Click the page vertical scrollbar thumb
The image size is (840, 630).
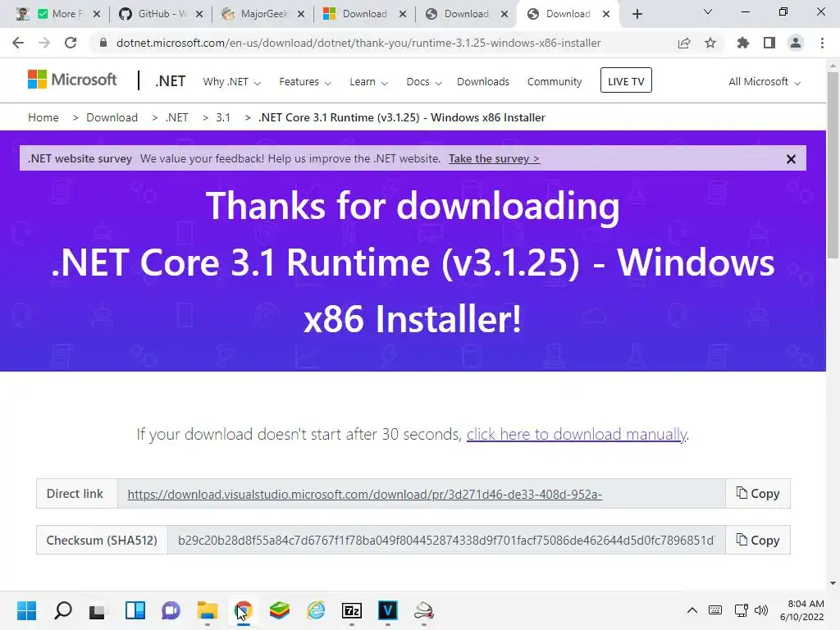click(x=833, y=166)
